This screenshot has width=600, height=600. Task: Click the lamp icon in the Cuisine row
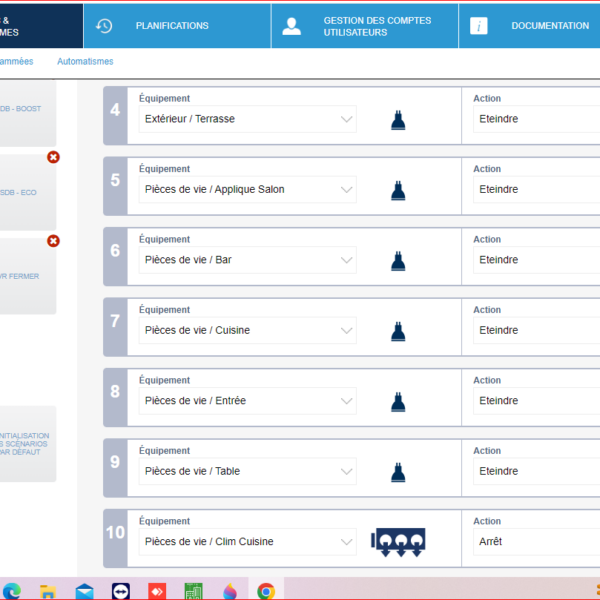398,331
